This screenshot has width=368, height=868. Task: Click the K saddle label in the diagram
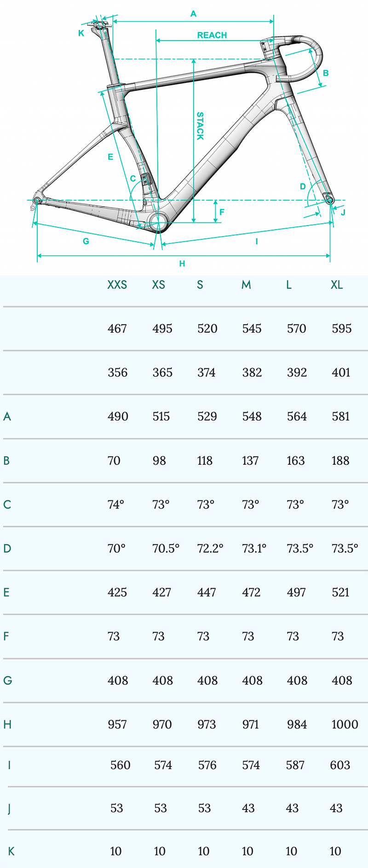pos(81,33)
